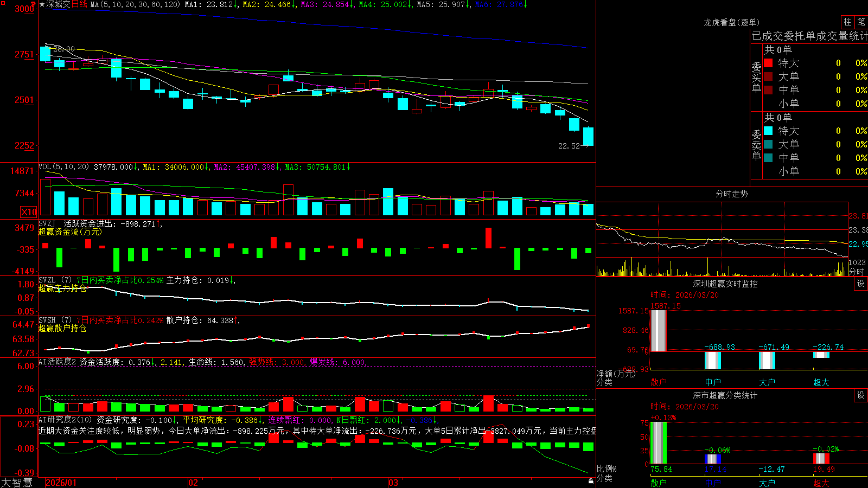Open 设 settings for 深市超赢分类统计

coord(860,395)
